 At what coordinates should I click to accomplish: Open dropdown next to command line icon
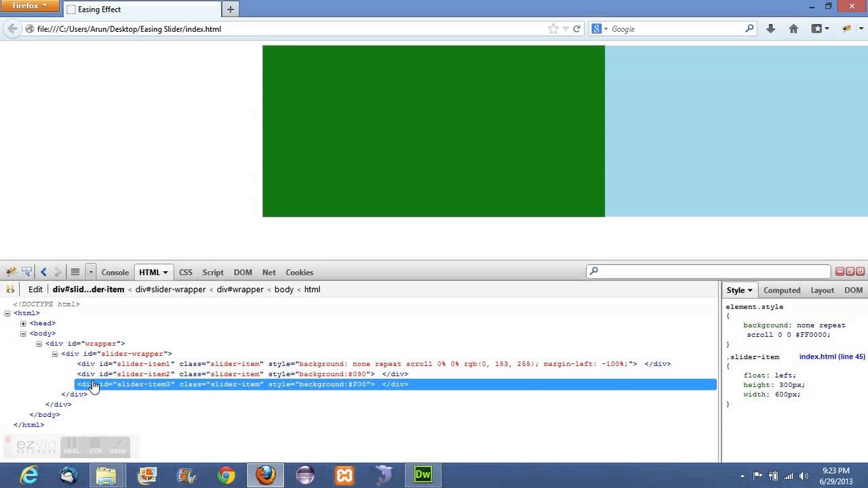90,272
